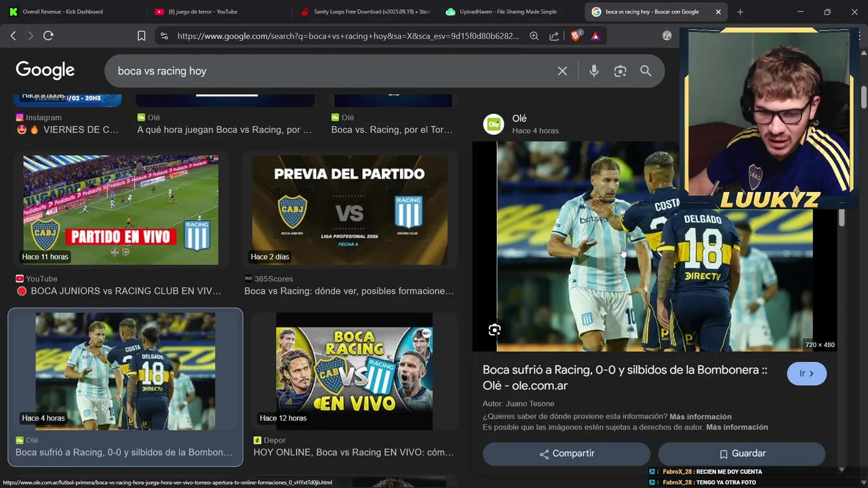Open first Más información link about source

(701, 416)
